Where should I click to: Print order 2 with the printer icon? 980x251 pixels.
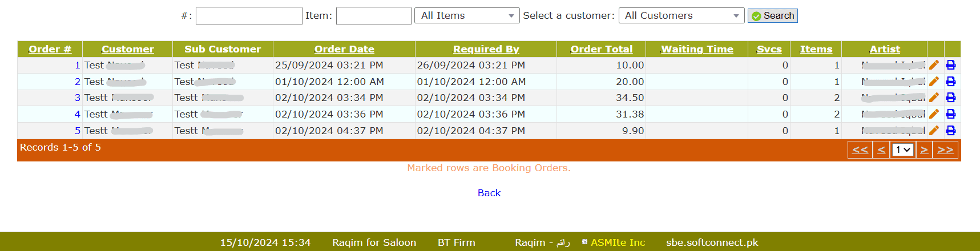click(951, 82)
